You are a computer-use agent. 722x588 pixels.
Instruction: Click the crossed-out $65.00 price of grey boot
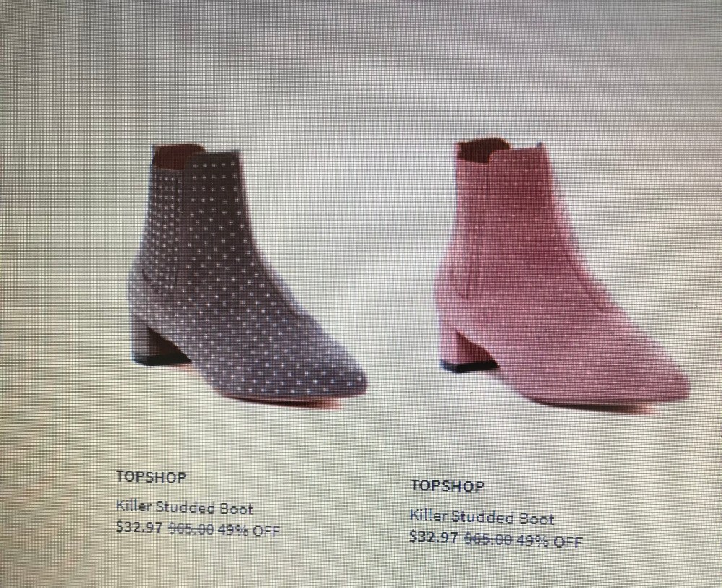191,529
